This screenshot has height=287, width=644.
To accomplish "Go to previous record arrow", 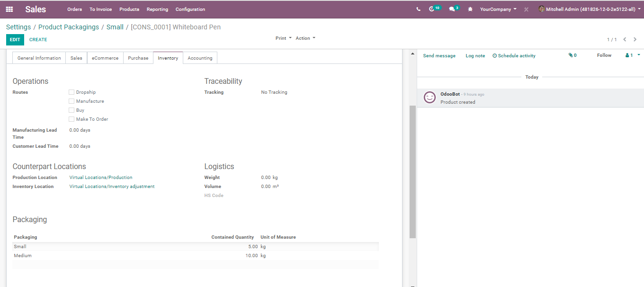I will point(625,40).
